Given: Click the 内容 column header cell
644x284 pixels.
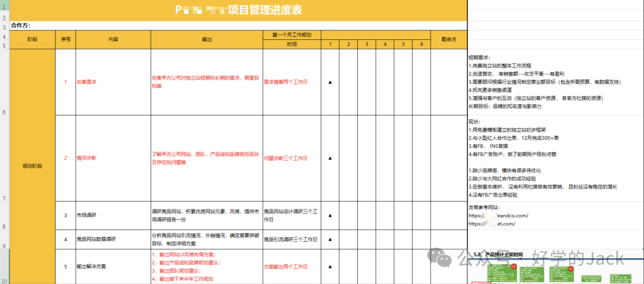Looking at the screenshot, I should pos(113,39).
